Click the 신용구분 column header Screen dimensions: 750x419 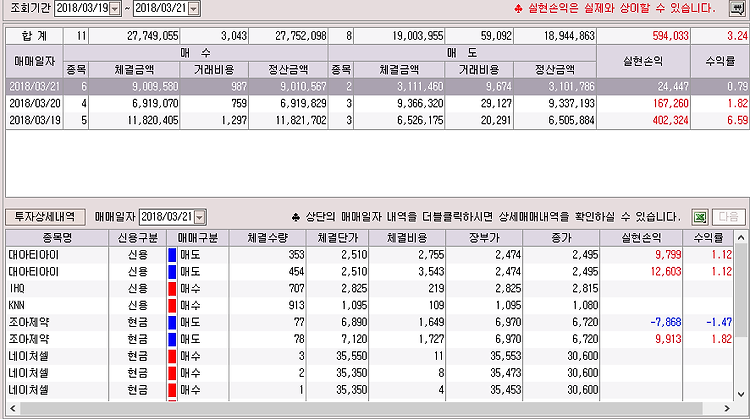tap(137, 238)
